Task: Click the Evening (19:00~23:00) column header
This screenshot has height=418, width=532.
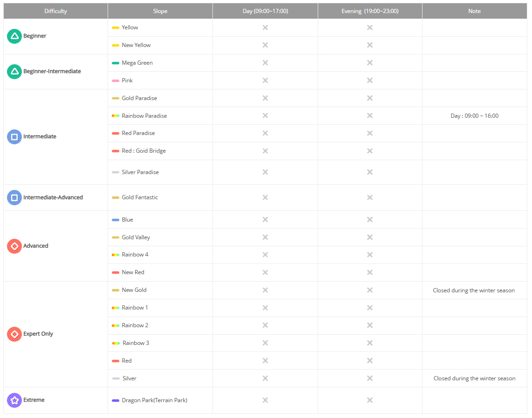Action: 370,11
